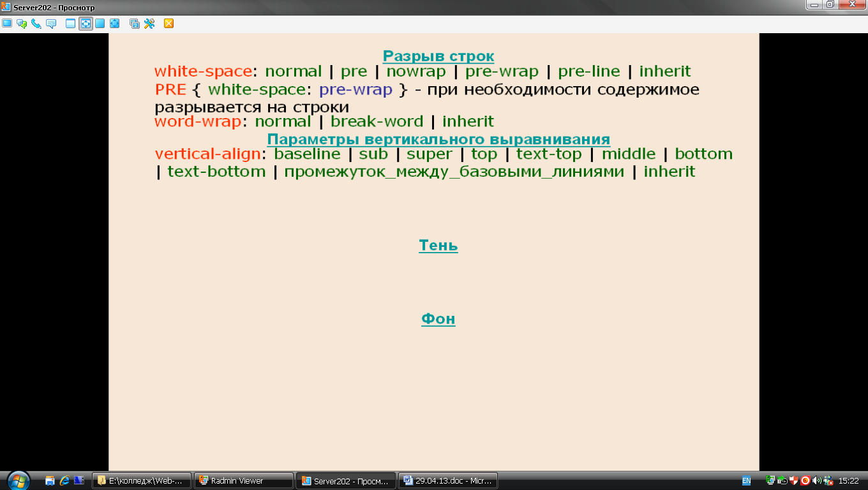Toggle the active stretched view mode icon
This screenshot has width=868, height=490.
point(86,24)
